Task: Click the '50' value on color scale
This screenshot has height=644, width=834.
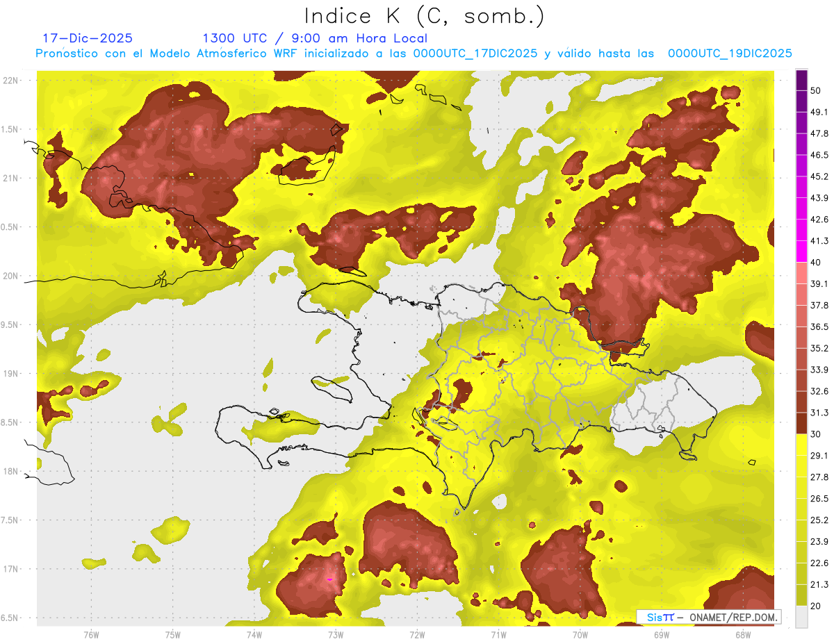Action: tap(815, 90)
